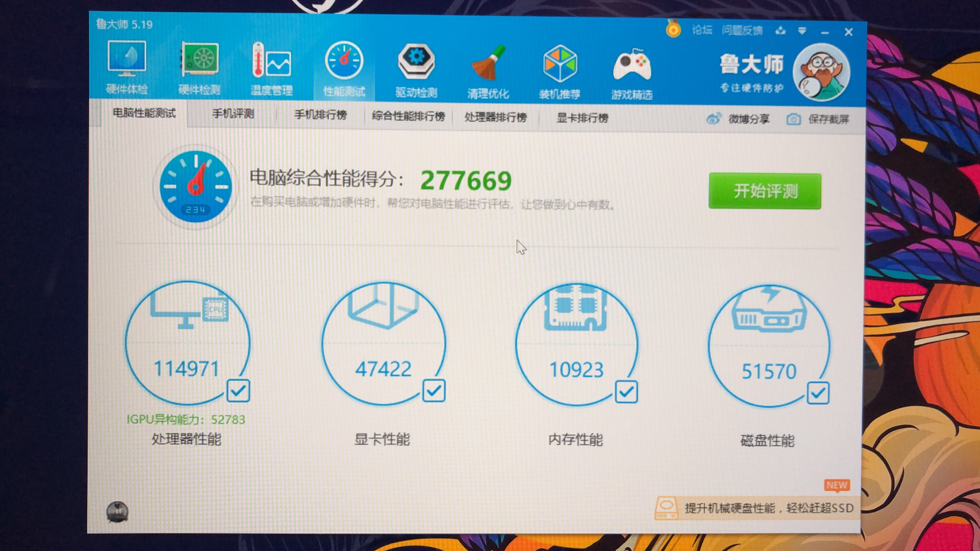Click the orange NEW badge

coord(837,485)
